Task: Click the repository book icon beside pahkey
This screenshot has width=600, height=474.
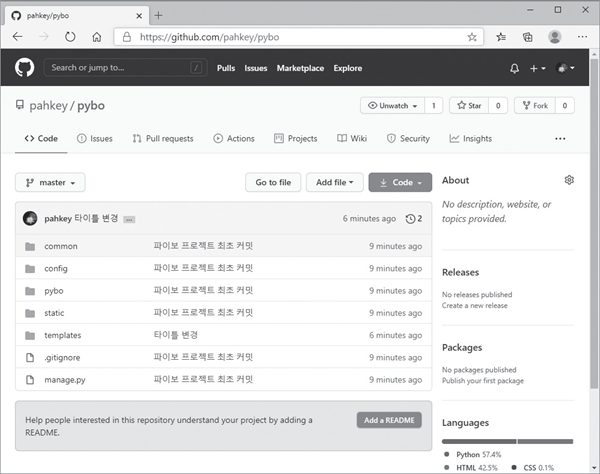Action: click(20, 105)
